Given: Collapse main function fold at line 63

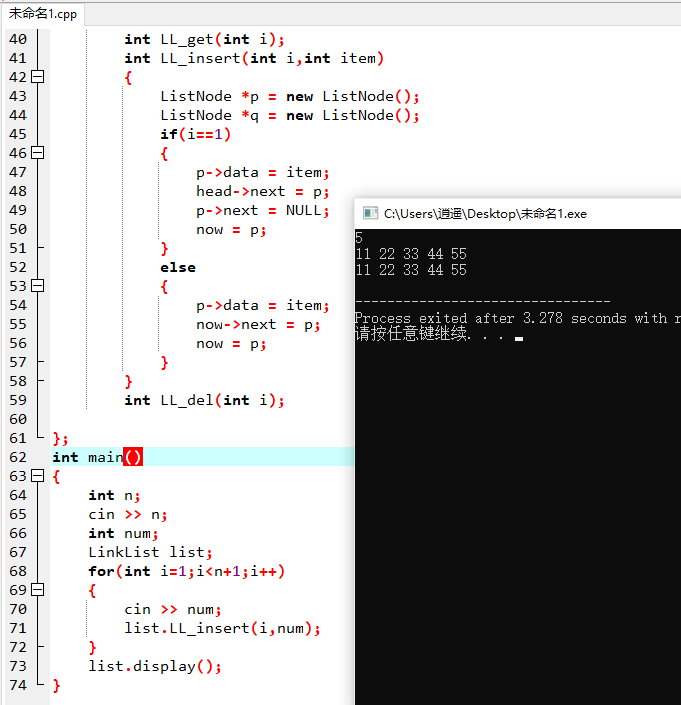Looking at the screenshot, I should 38,476.
